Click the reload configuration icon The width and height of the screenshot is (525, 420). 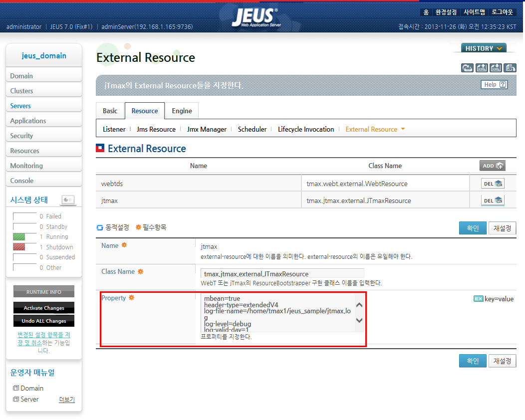point(467,68)
